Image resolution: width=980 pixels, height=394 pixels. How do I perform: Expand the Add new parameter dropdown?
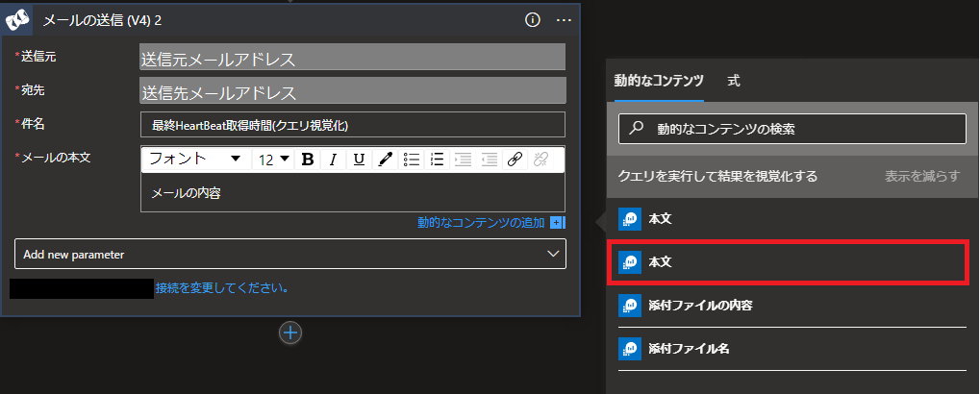(290, 254)
